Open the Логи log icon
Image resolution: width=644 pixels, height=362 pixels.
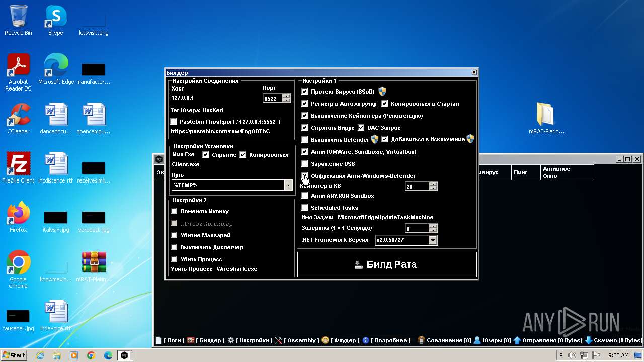pyautogui.click(x=158, y=340)
